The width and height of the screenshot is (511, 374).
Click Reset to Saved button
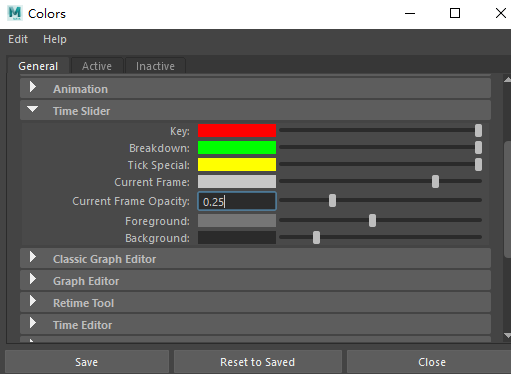point(258,362)
